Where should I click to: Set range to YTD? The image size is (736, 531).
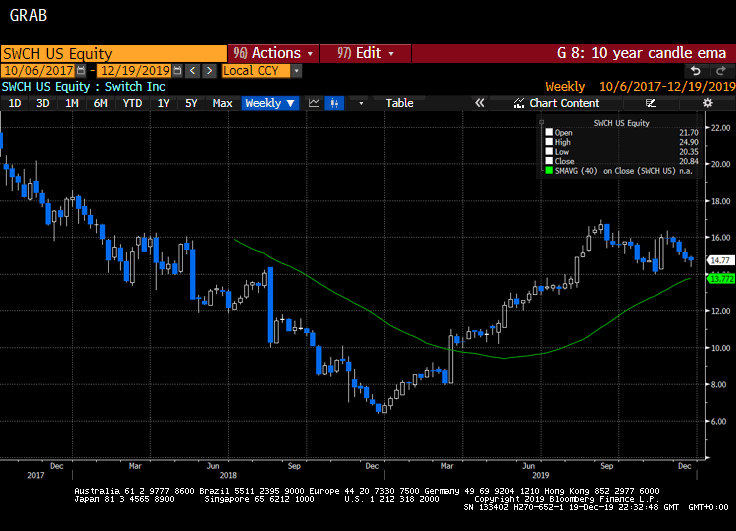[x=130, y=103]
